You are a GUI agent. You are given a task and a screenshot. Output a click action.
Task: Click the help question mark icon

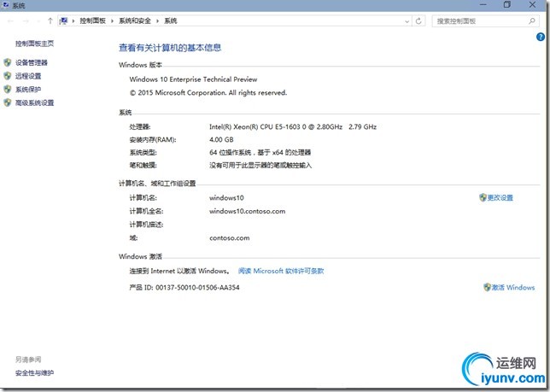(541, 37)
